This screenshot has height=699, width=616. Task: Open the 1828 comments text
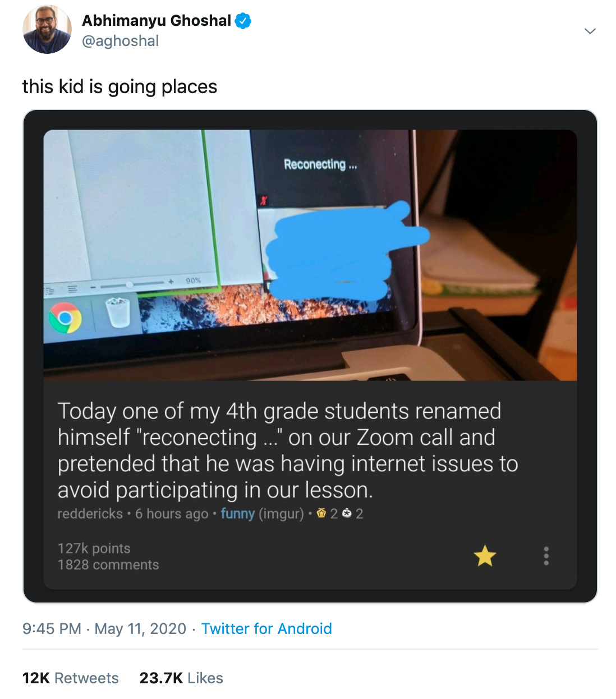108,564
